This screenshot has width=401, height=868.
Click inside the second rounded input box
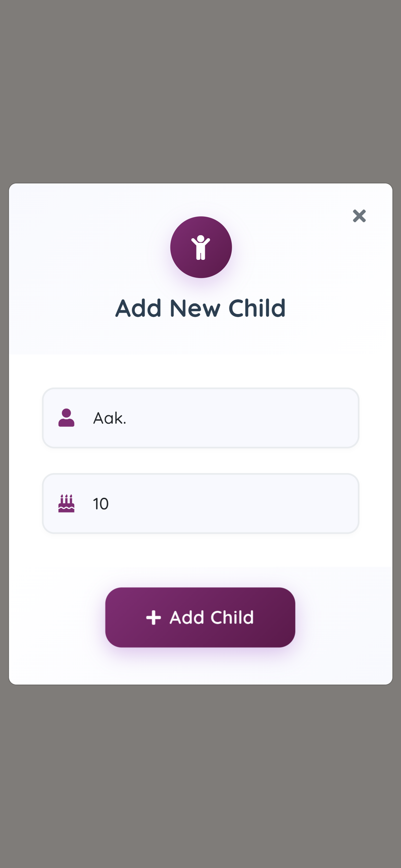click(x=200, y=503)
